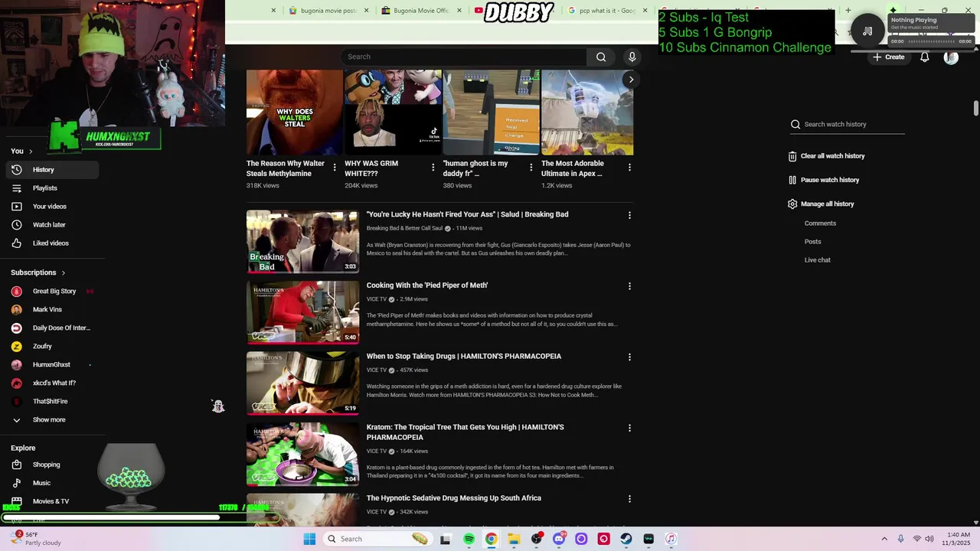Open Liked videos in the sidebar
This screenshot has width=980, height=551.
(x=49, y=243)
